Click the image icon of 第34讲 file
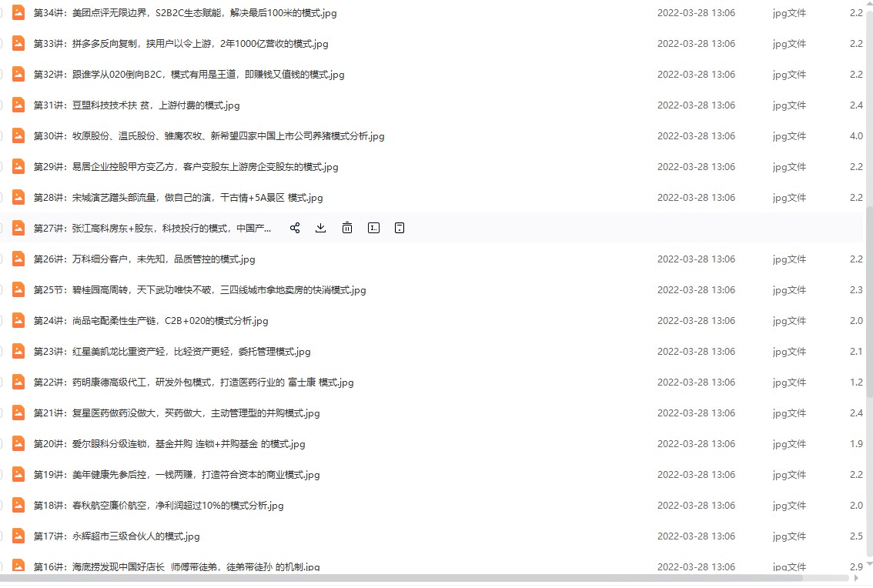 pos(18,12)
